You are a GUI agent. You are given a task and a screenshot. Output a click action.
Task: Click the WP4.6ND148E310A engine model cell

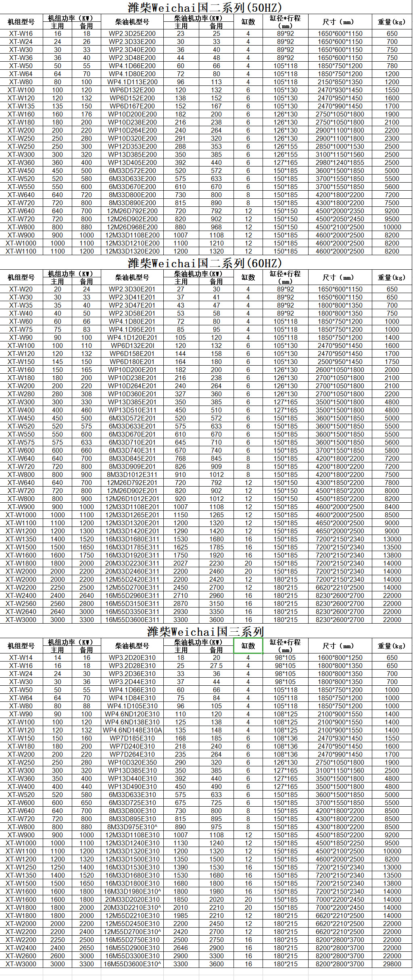pyautogui.click(x=132, y=730)
